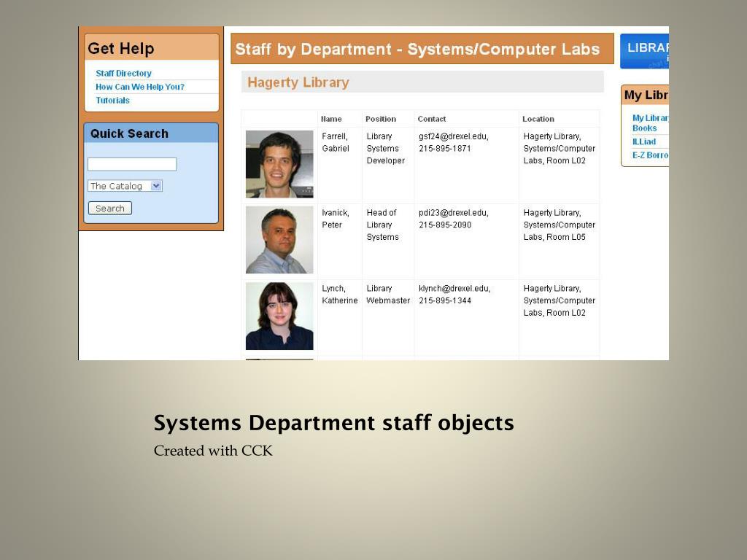Click Peter Ivanick's staff photo

[x=279, y=240]
